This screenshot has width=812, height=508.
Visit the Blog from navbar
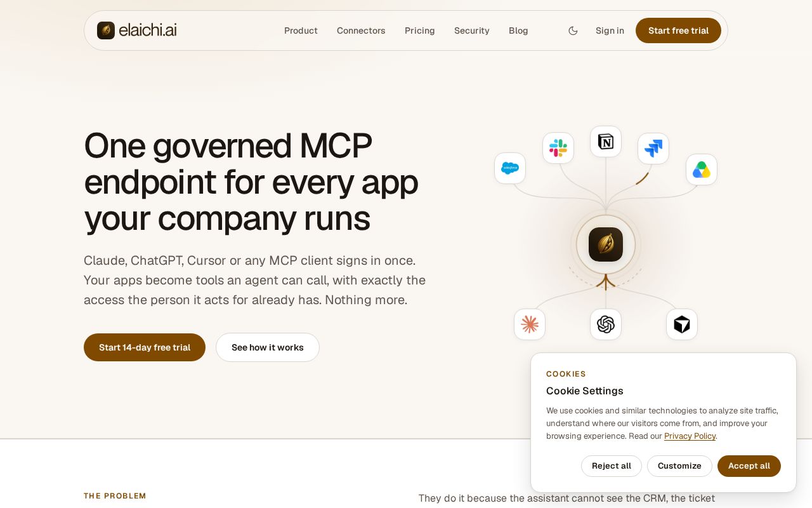click(518, 30)
